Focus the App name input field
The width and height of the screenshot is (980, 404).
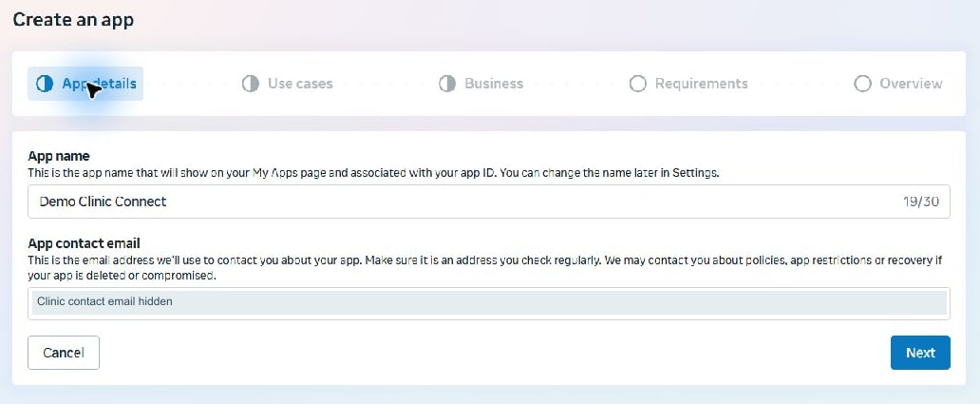tap(489, 202)
